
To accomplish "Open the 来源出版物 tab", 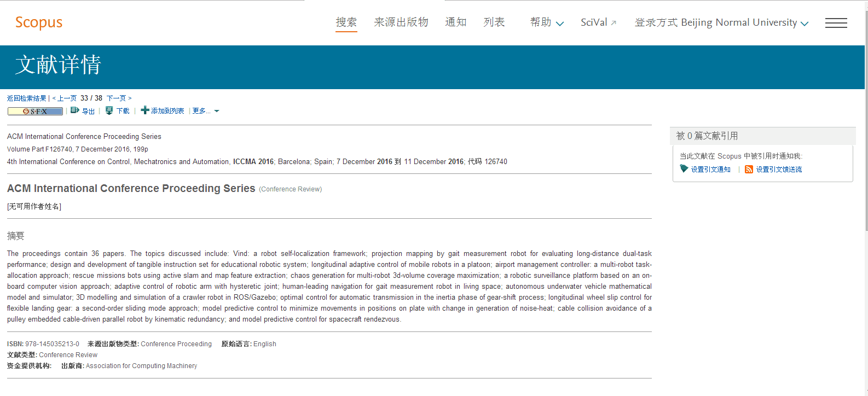I will click(x=401, y=22).
